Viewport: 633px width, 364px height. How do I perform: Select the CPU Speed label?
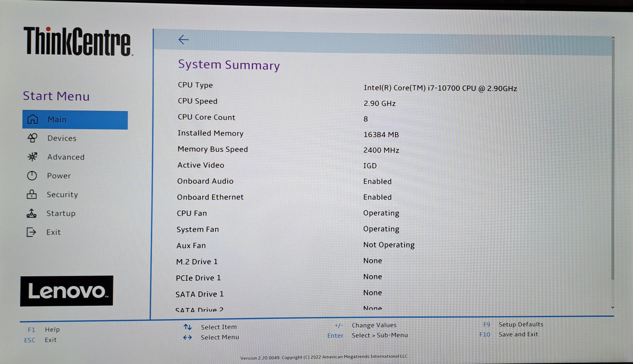coord(198,101)
